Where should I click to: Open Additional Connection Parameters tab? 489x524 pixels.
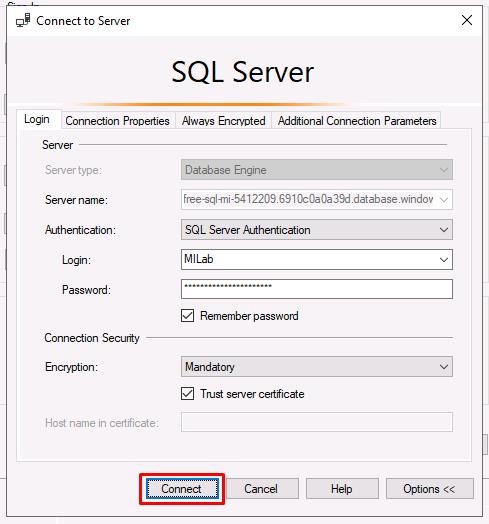(357, 121)
